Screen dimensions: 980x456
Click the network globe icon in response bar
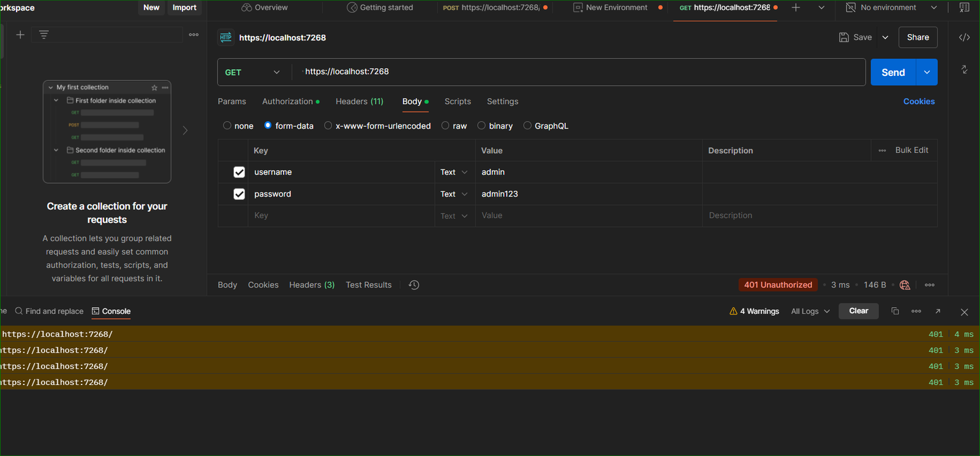(x=905, y=285)
